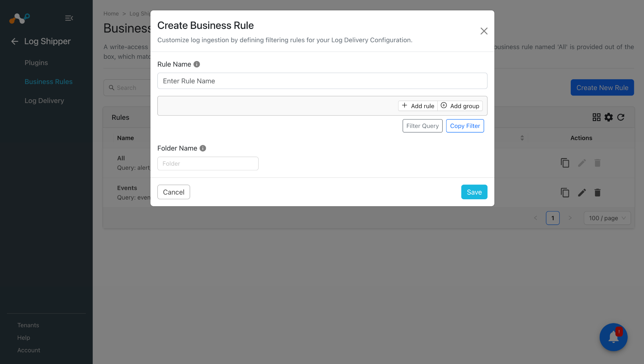Save the business rule
This screenshot has height=364, width=644.
tap(474, 192)
